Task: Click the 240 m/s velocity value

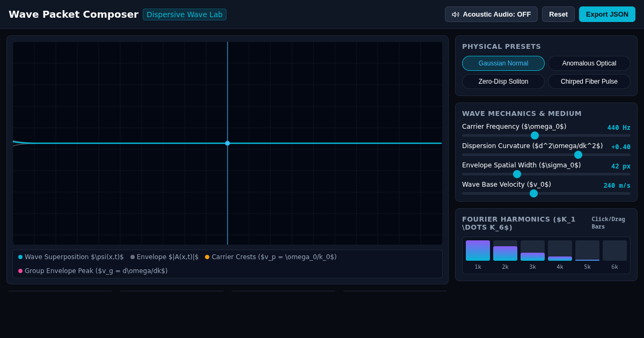Action: 617,186
